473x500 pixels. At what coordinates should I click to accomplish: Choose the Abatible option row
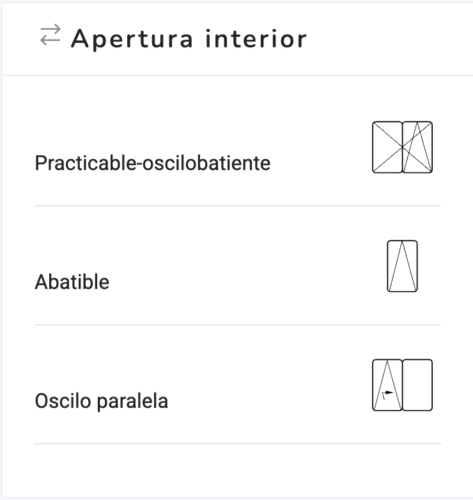[x=238, y=266]
